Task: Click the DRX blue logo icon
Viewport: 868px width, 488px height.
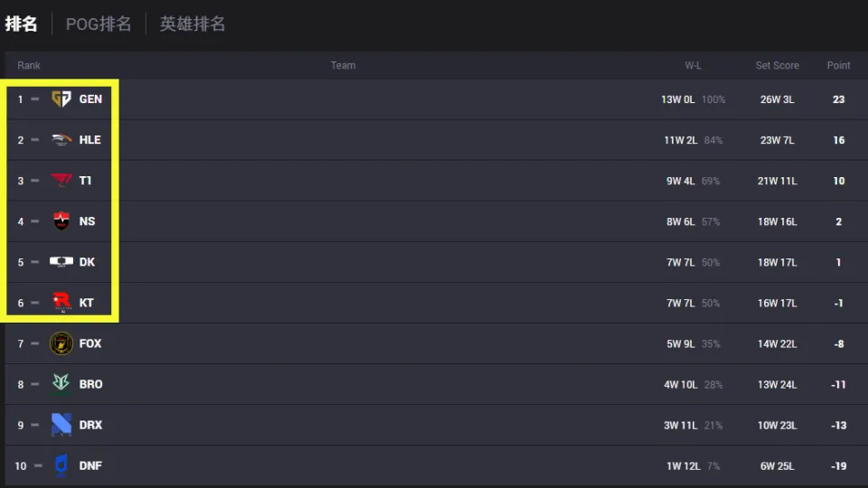Action: click(61, 425)
